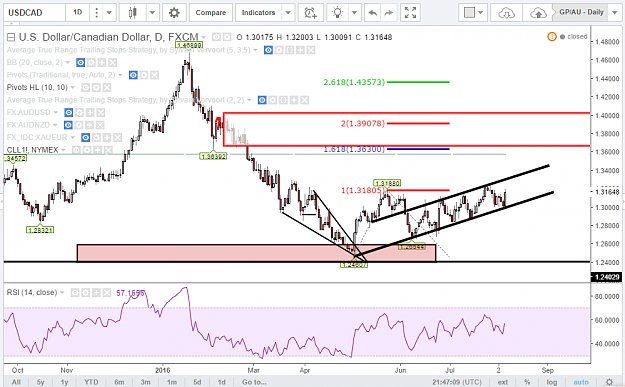This screenshot has height=387, width=625.
Task: Select the All time range
Action: 16,382
